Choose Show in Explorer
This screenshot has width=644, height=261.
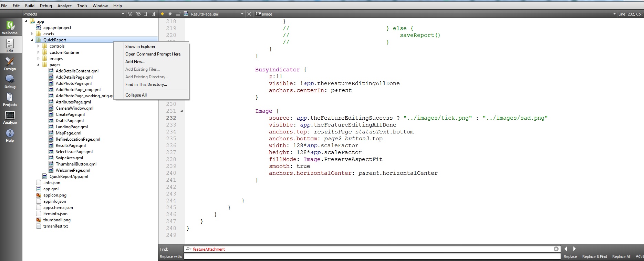[x=151, y=47]
